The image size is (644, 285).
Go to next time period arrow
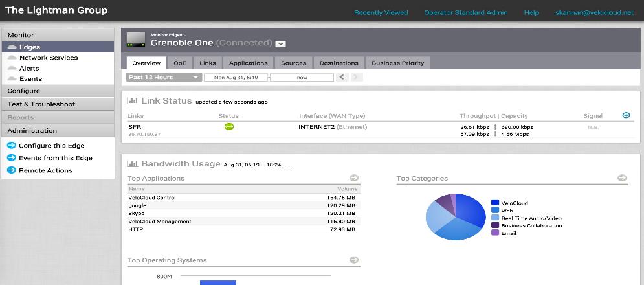357,77
